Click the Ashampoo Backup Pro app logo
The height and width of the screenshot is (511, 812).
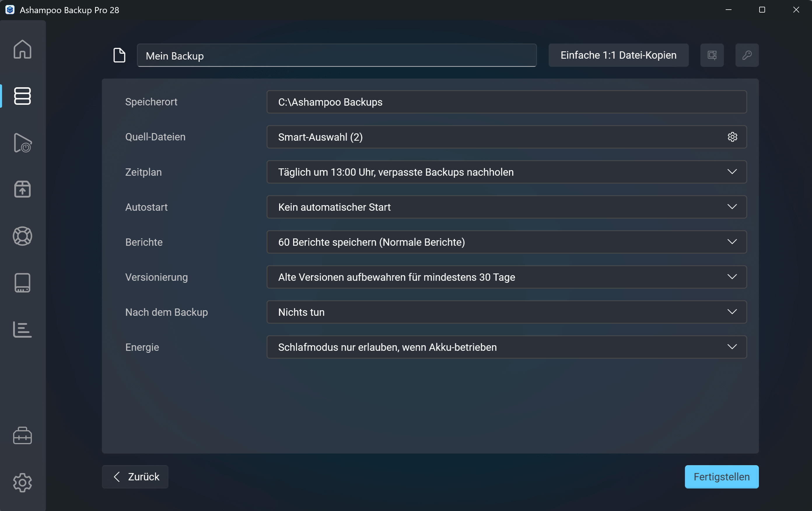tap(10, 10)
